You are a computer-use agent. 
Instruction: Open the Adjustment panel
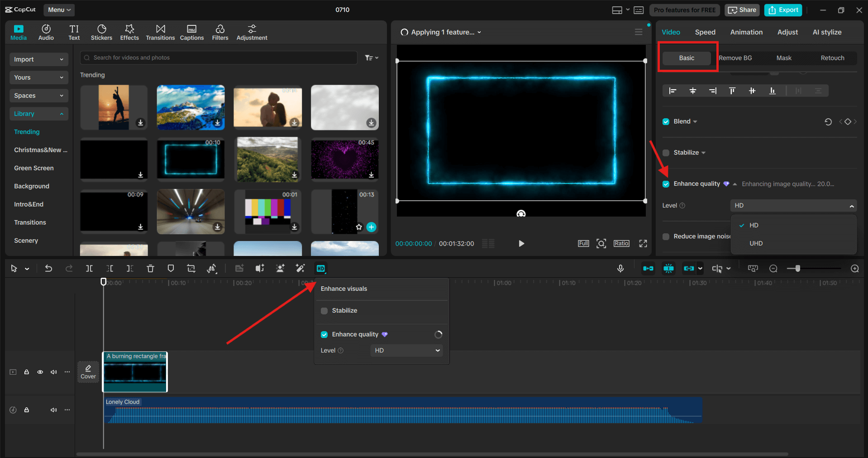(252, 32)
